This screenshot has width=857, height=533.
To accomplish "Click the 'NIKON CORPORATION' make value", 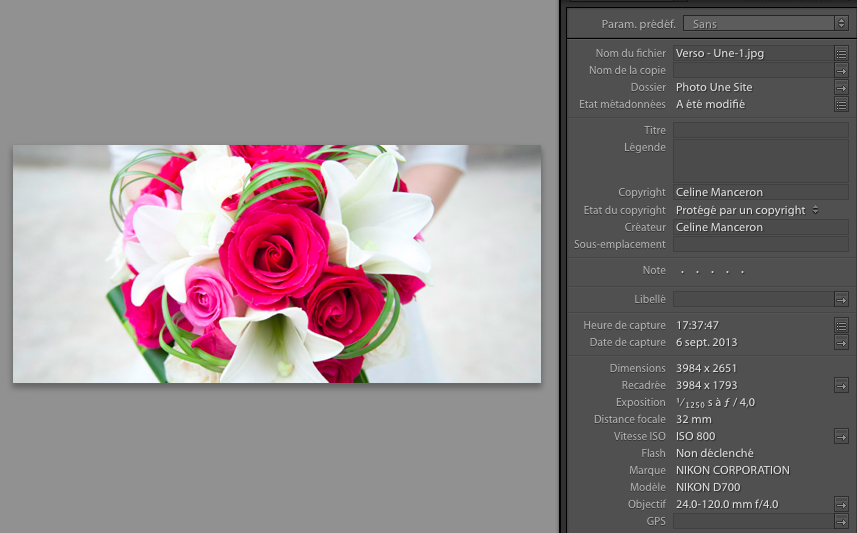I will 732,470.
